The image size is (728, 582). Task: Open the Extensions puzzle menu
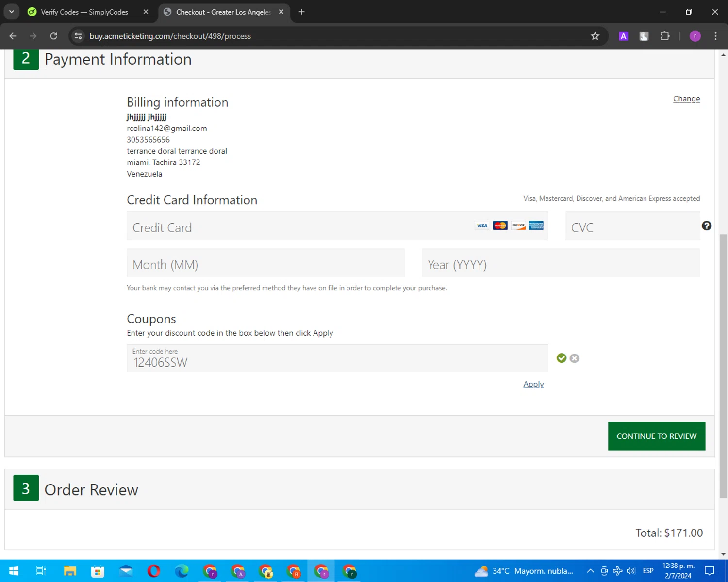click(x=665, y=36)
